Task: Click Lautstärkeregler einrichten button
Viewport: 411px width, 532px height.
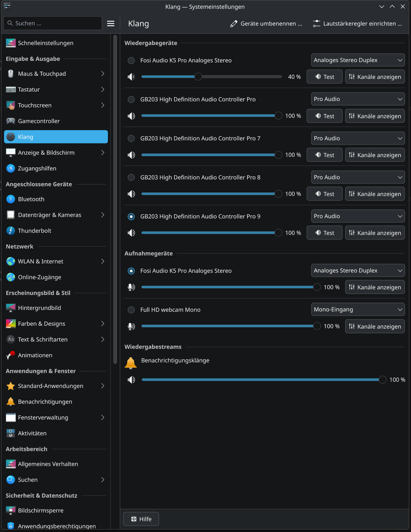Action: point(358,23)
